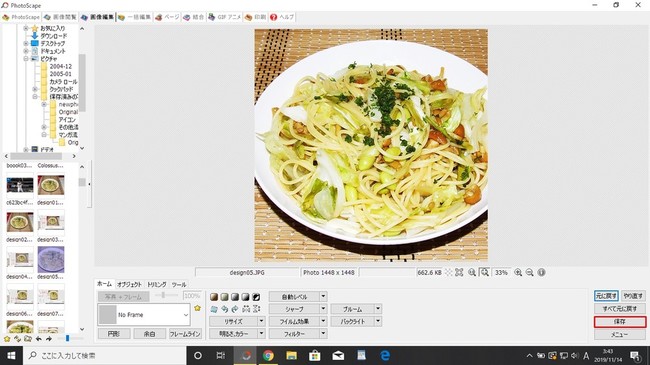Click the negative/invert effect icon
The image size is (650, 365).
pos(256,297)
